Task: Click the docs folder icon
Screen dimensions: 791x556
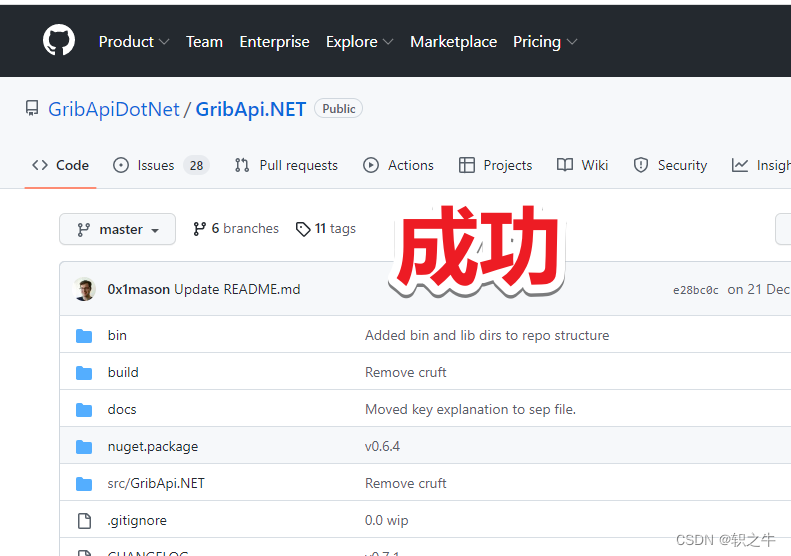Action: click(x=84, y=410)
